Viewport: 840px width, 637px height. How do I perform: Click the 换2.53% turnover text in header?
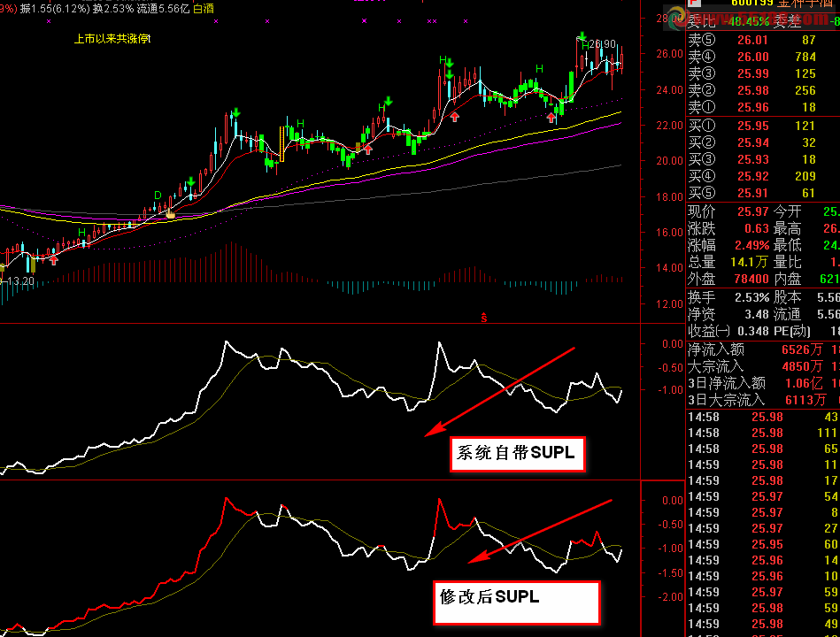tap(113, 9)
